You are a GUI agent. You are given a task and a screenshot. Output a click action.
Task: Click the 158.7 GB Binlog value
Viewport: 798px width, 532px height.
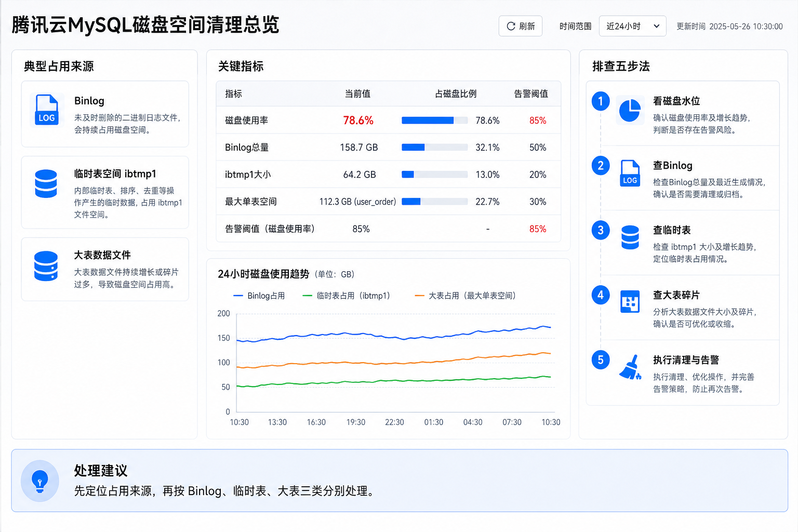(359, 148)
